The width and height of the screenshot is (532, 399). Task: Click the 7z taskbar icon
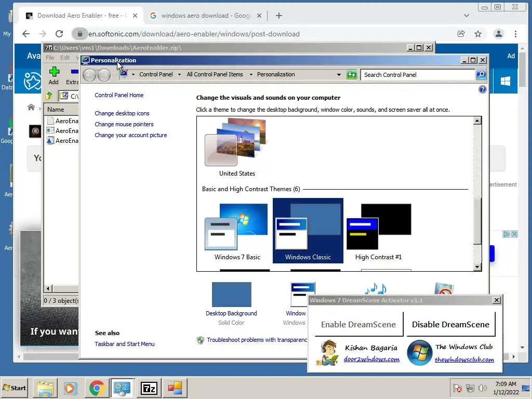click(x=149, y=388)
